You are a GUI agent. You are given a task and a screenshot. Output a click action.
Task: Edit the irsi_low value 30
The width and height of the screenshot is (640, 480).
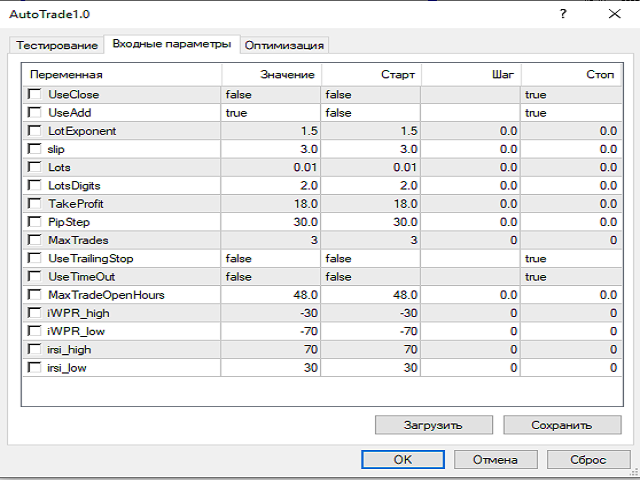[271, 368]
